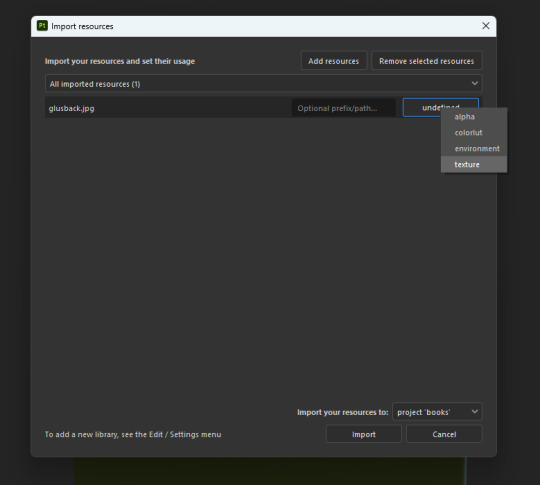Choose colorlut from the usage menu
Viewport: 540px width, 485px height.
point(474,133)
